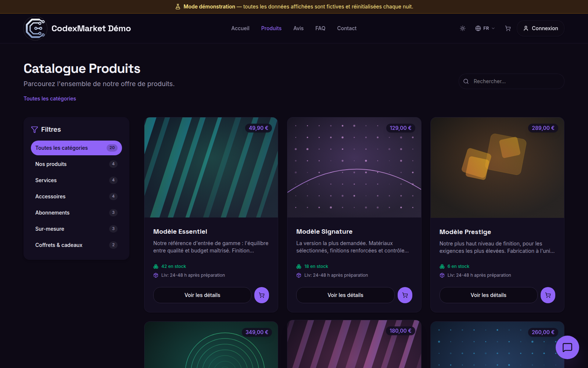The height and width of the screenshot is (368, 588).
Task: Open the Produits menu item
Action: [x=271, y=28]
